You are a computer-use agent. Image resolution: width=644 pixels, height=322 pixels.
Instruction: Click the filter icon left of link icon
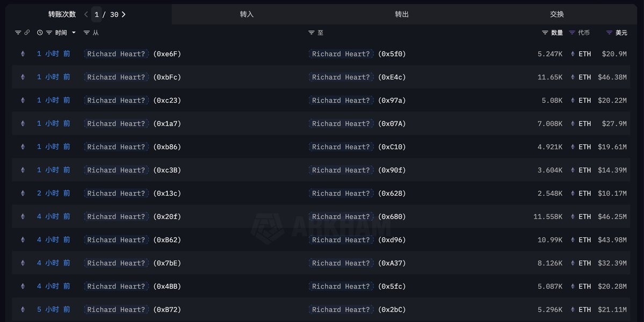(18, 33)
